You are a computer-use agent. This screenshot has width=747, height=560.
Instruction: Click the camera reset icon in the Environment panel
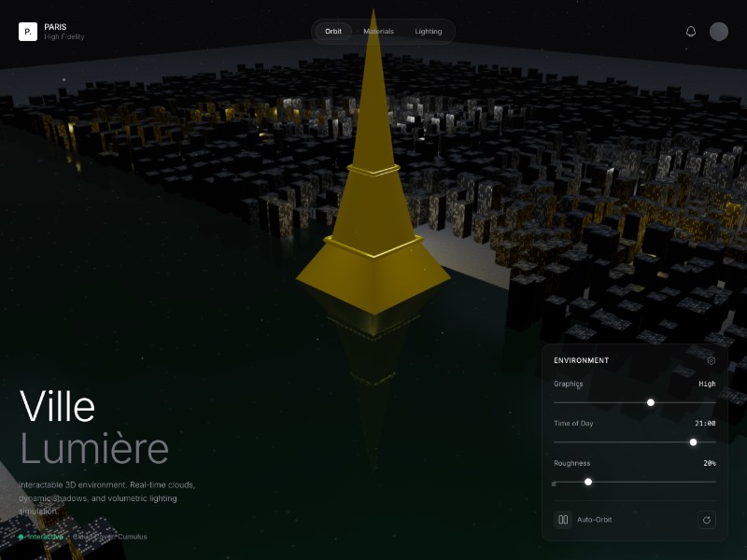pyautogui.click(x=708, y=520)
